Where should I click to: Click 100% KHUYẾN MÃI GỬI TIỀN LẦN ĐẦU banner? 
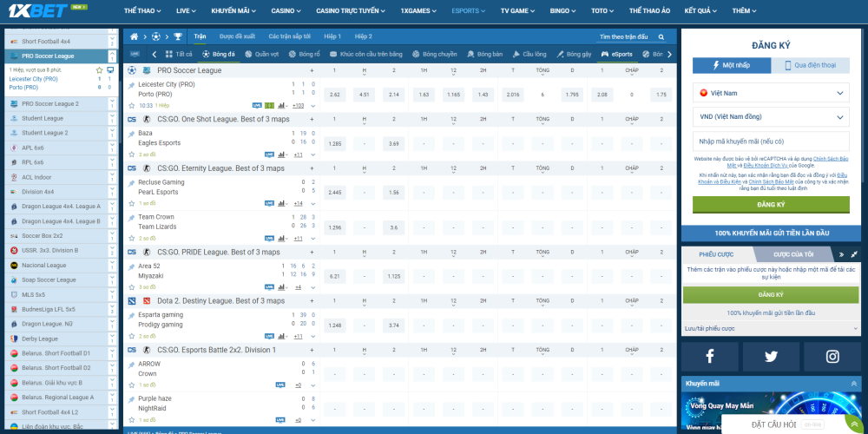tap(771, 233)
